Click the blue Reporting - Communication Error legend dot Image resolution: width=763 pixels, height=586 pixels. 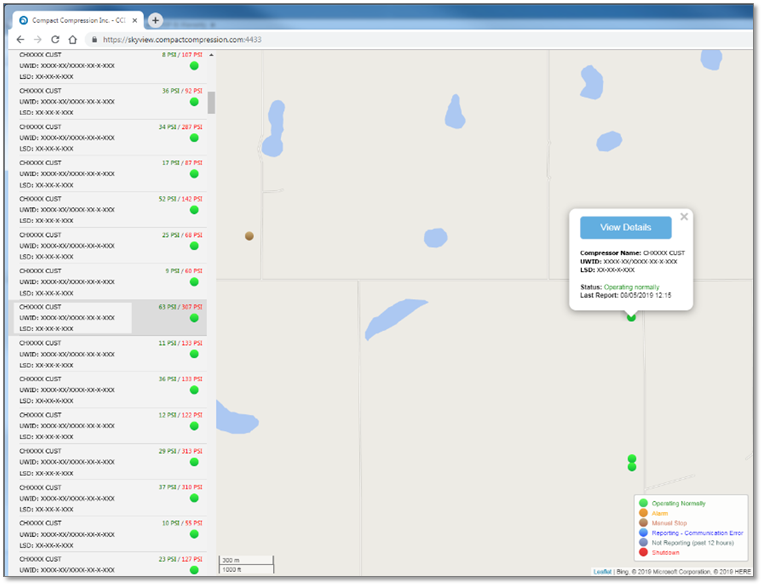tap(643, 533)
